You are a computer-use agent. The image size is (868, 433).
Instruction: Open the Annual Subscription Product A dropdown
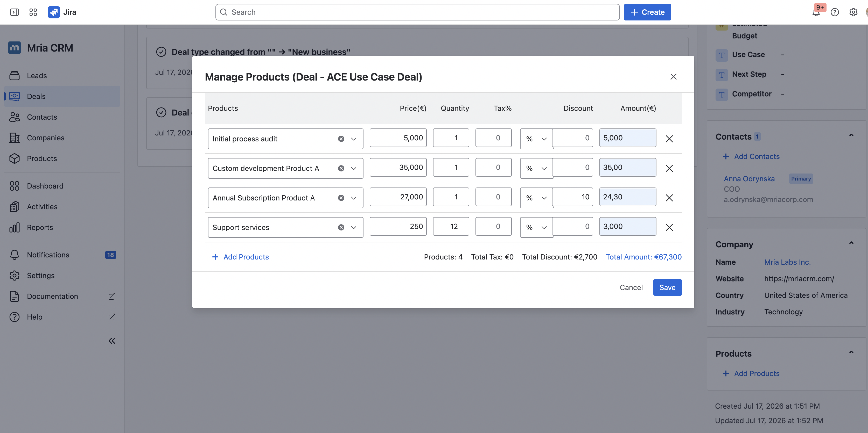tap(353, 198)
